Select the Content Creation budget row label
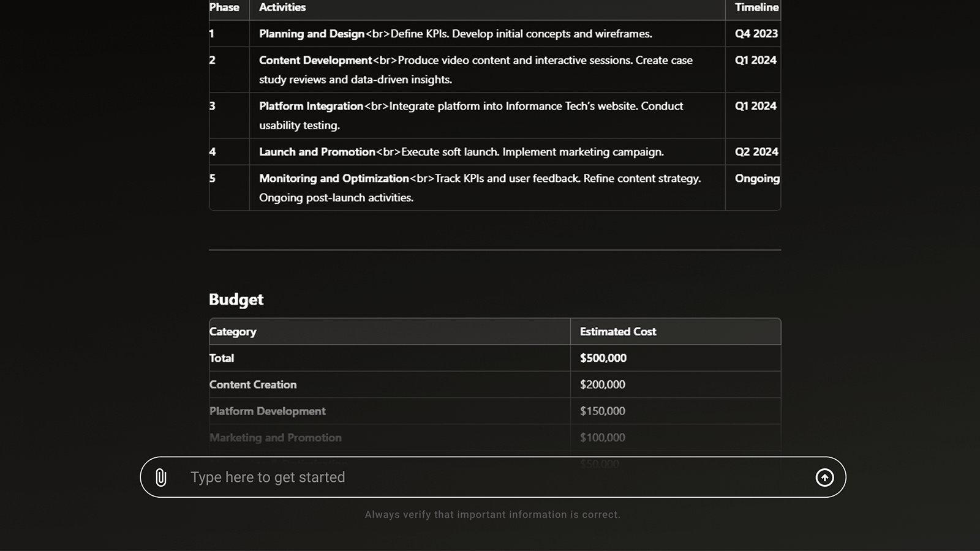Image resolution: width=980 pixels, height=551 pixels. pos(253,384)
